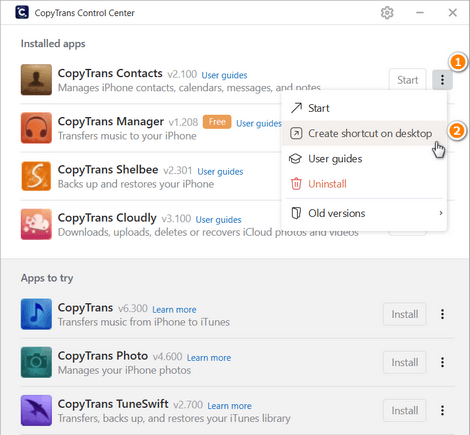The width and height of the screenshot is (470, 435).
Task: Click the Old versions book icon
Action: (x=296, y=213)
